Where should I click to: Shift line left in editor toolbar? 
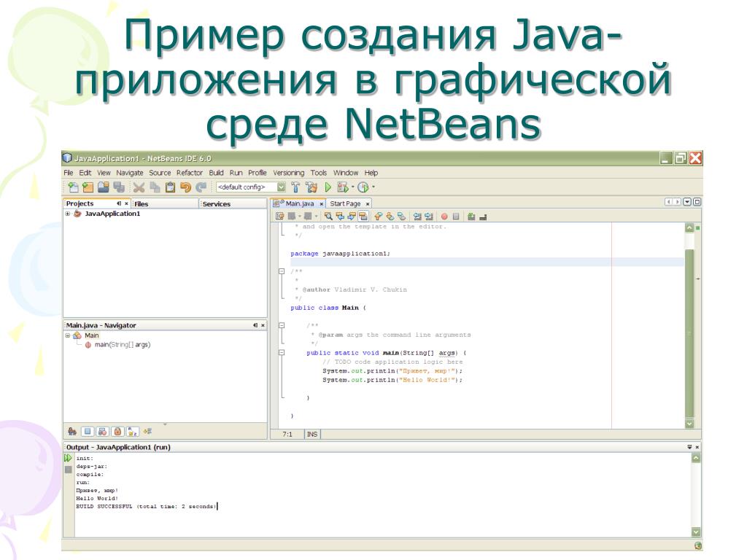[417, 216]
